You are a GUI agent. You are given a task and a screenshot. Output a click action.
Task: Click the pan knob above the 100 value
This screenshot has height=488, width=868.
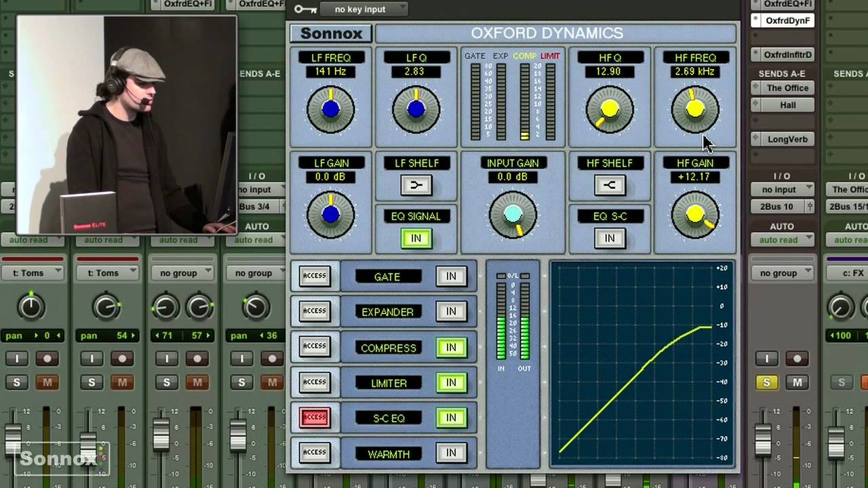point(841,307)
